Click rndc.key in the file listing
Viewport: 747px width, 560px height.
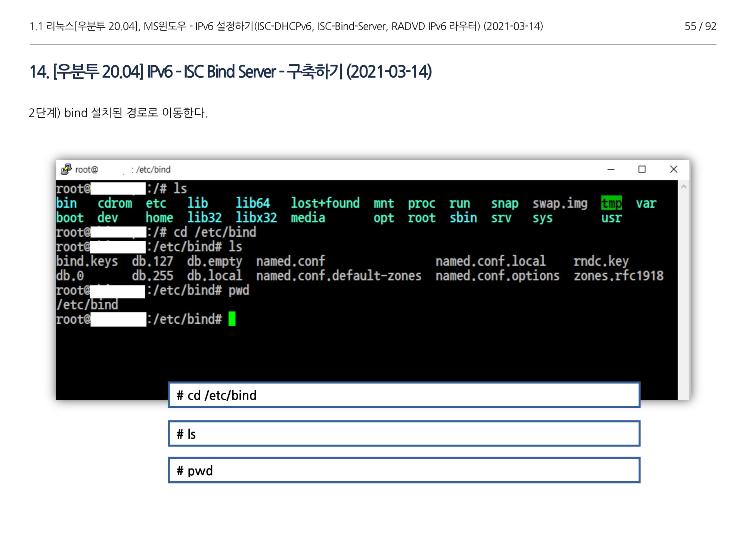tap(601, 261)
